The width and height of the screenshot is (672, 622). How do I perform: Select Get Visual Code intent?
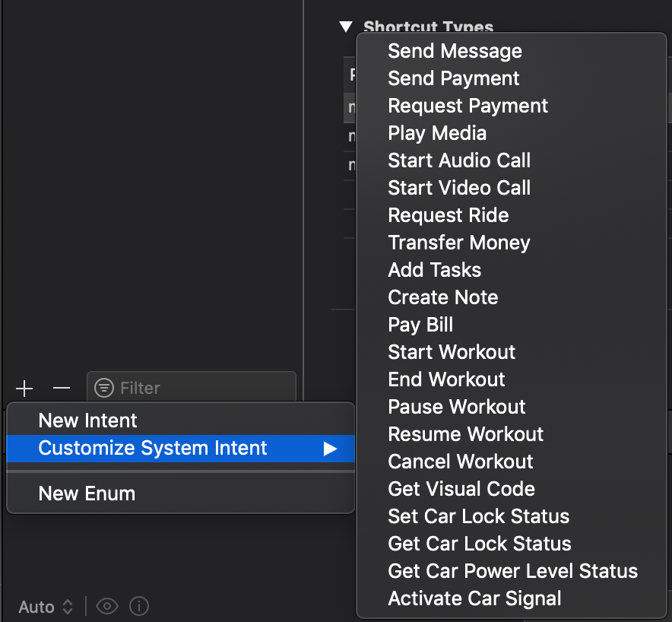click(461, 489)
